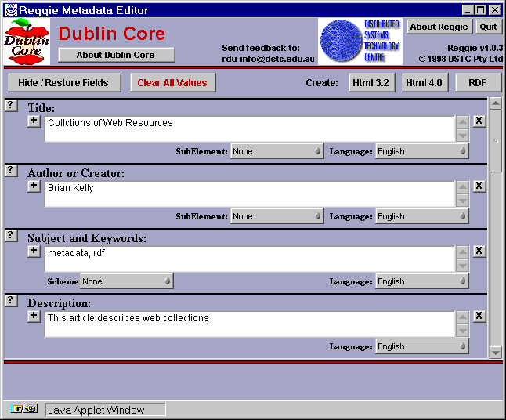Image resolution: width=506 pixels, height=420 pixels.
Task: Click the Dublin Core apple logo
Action: (27, 42)
